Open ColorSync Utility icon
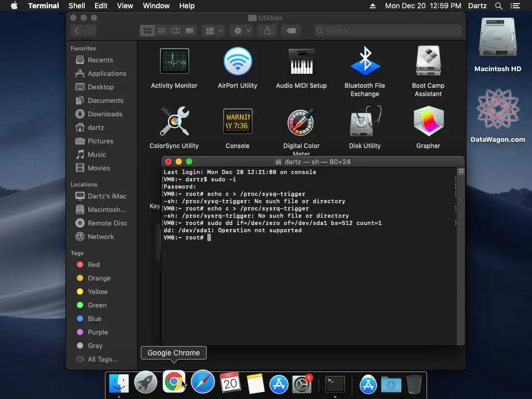This screenshot has height=399, width=532. pyautogui.click(x=174, y=121)
